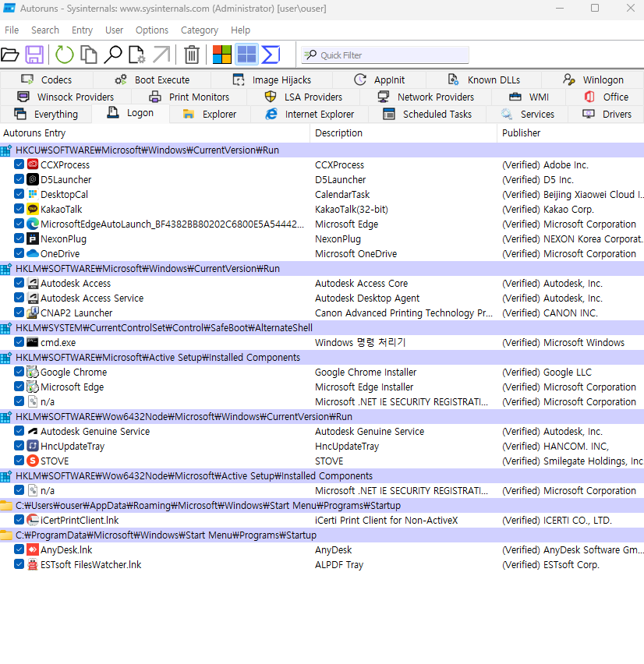Uncheck the CCXProcess autorun checkbox

click(x=19, y=164)
